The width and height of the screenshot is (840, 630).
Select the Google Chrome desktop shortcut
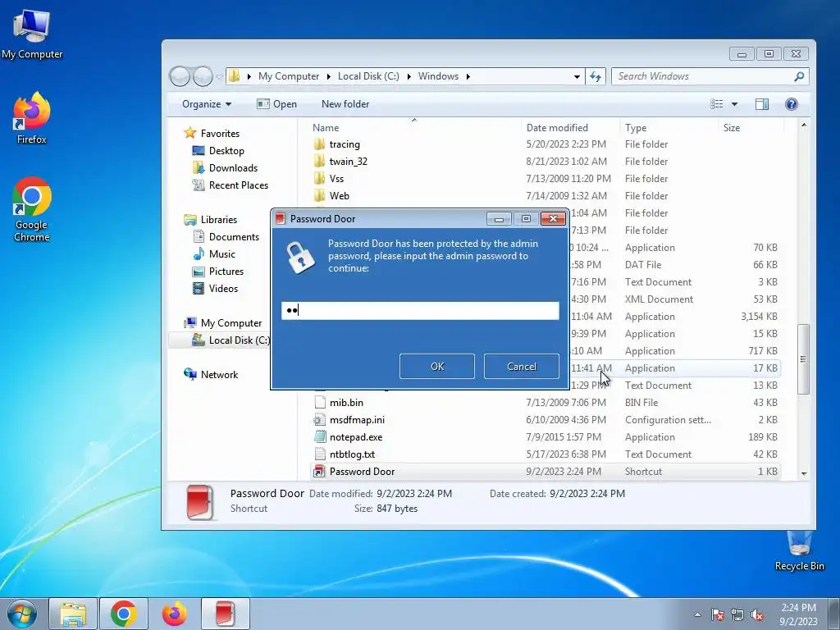tap(32, 209)
